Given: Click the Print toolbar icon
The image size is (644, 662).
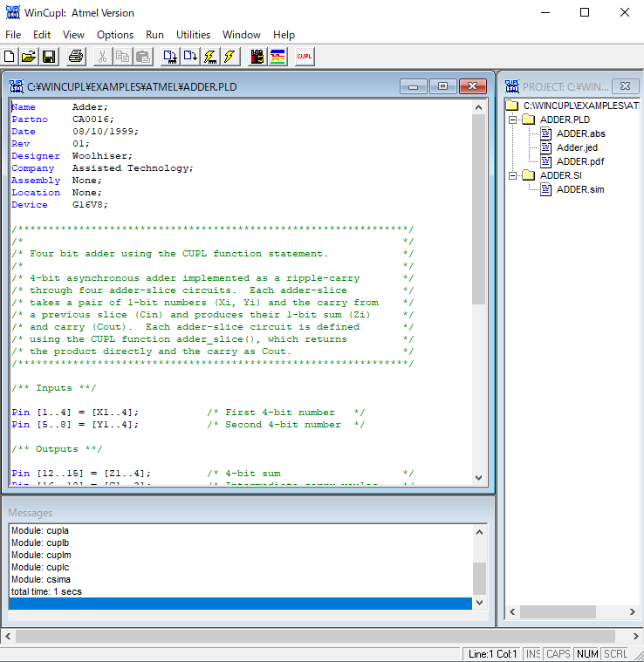Looking at the screenshot, I should click(76, 57).
